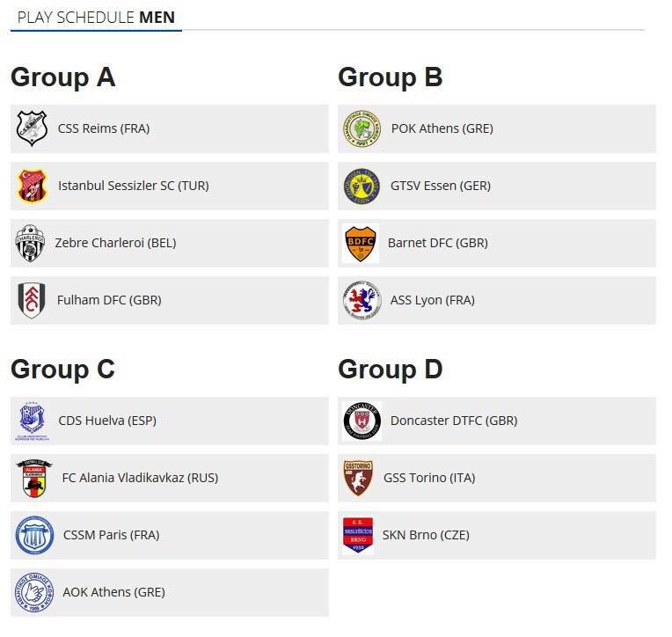Select the GSS Torino bull crest

(x=358, y=478)
